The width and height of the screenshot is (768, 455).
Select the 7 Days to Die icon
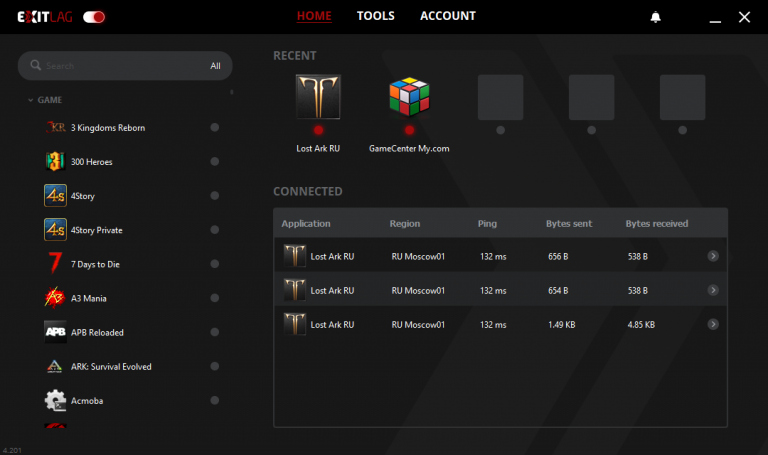pos(55,263)
